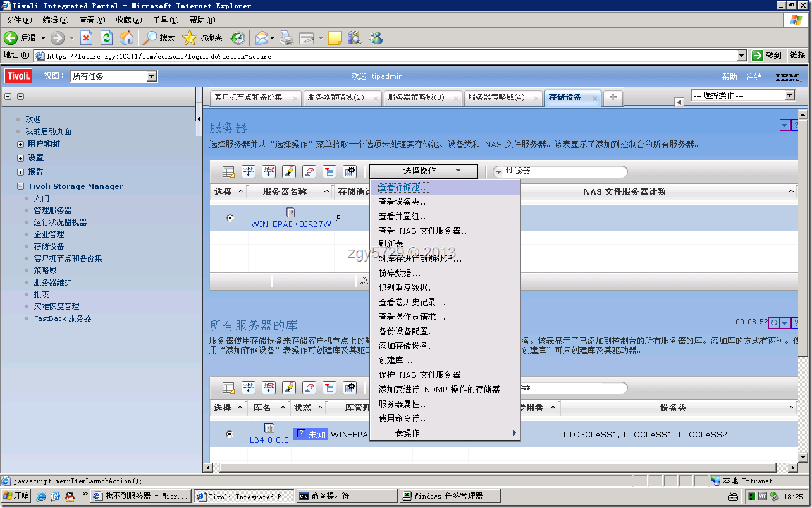Viewport: 812px width, 508px height.
Task: Open 灾难恢复管理 in navigation tree
Action: point(57,306)
